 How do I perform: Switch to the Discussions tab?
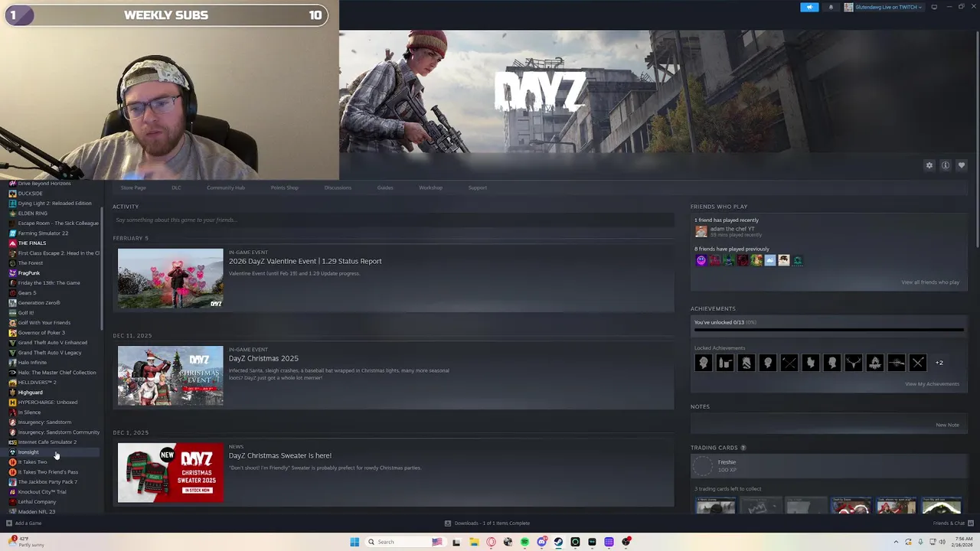pos(338,187)
